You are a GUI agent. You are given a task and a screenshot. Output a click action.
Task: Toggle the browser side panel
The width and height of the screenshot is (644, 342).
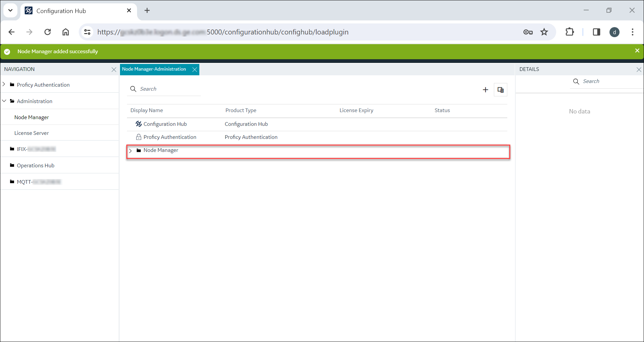[596, 32]
